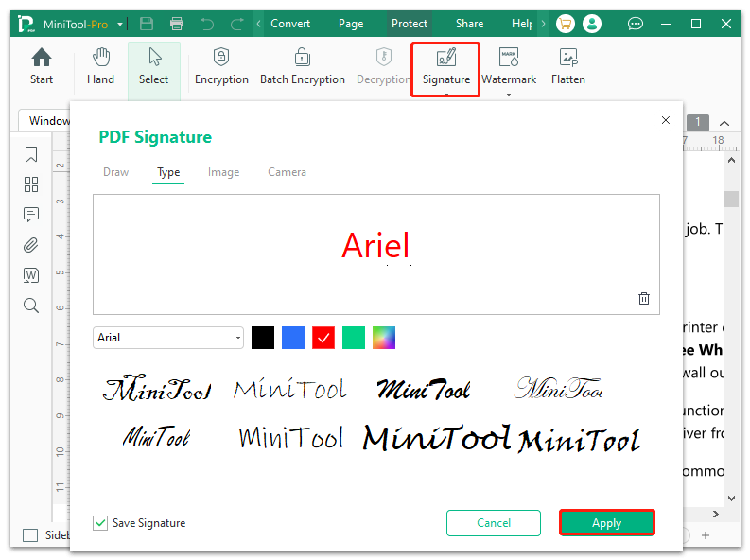The image size is (750, 560).
Task: Open the Bookmarks sidebar panel
Action: point(31,154)
